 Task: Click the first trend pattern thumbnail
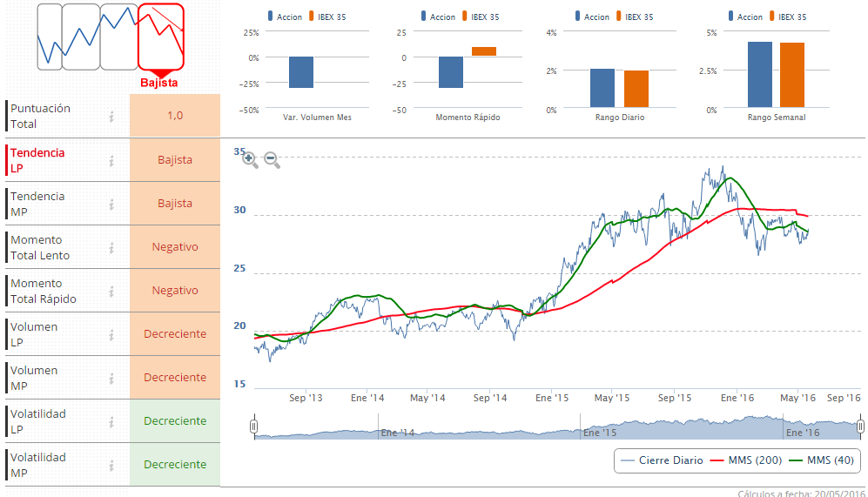(x=50, y=37)
